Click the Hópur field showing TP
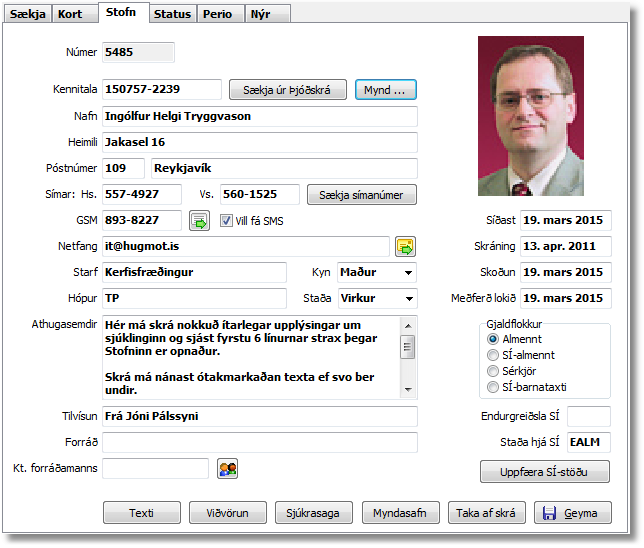Viewport: 644px width, 548px height. 194,298
